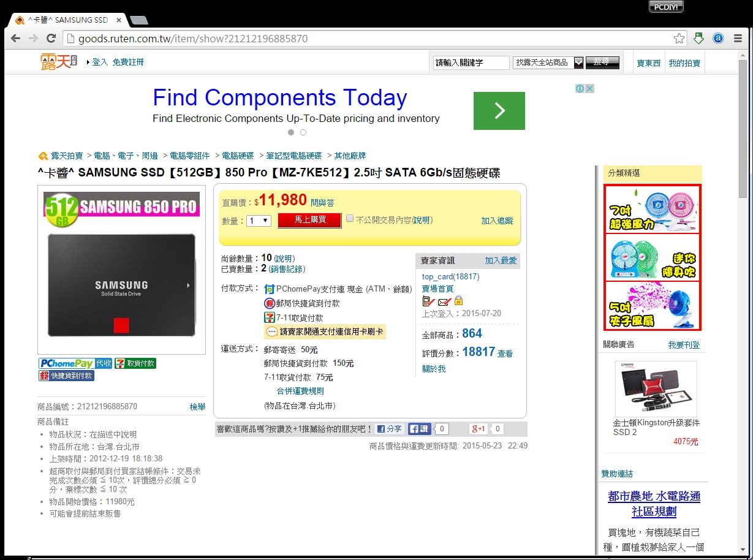Click the 免費註冊 register link

128,62
